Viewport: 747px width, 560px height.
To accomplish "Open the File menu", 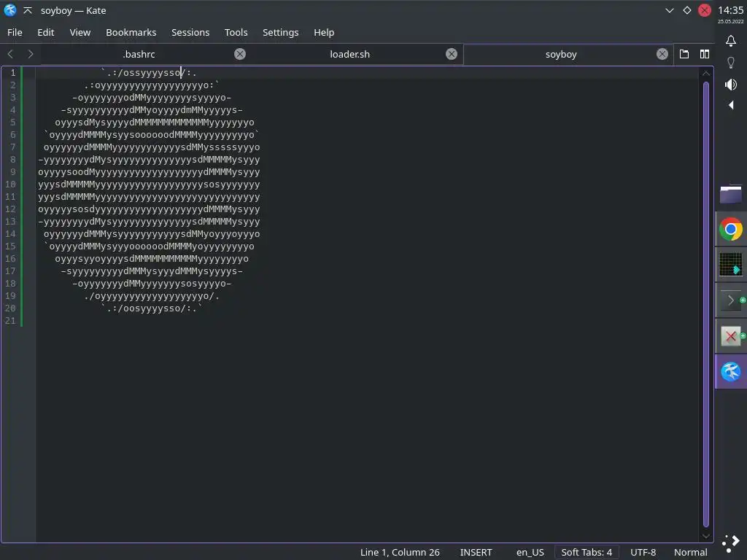I will click(15, 32).
